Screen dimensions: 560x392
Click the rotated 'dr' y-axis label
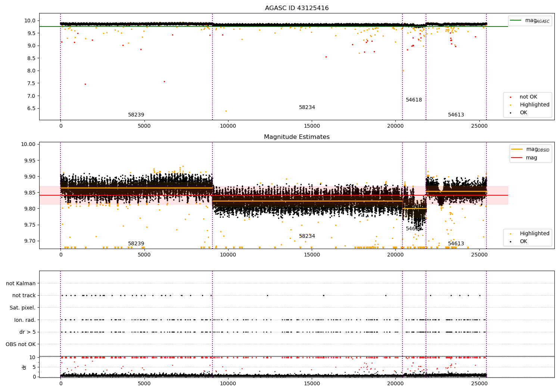(24, 367)
